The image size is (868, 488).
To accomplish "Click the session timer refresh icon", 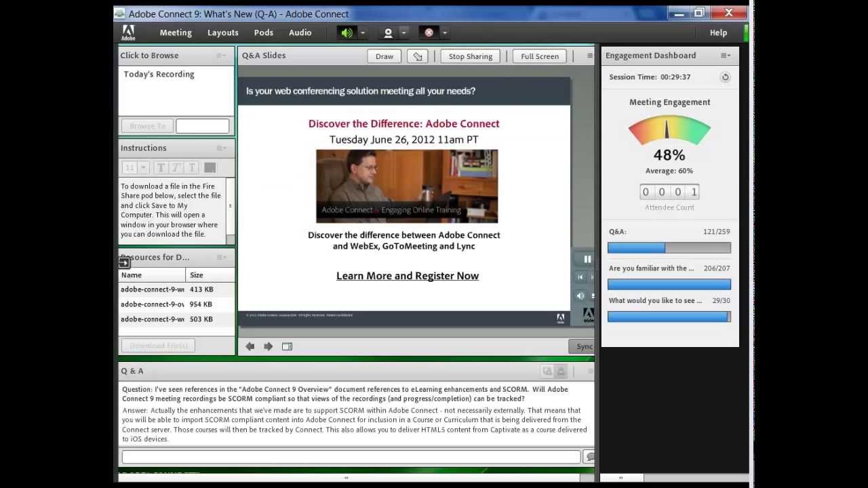I will click(725, 77).
